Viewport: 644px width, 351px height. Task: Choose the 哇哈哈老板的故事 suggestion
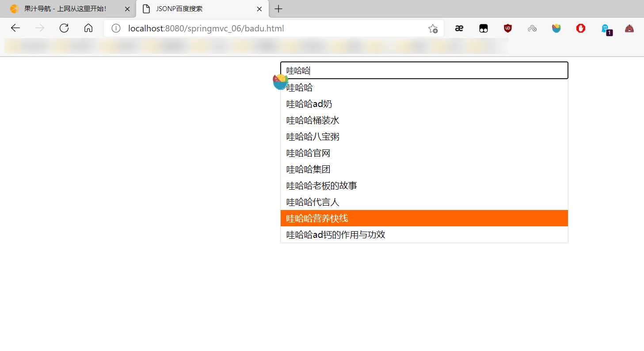322,186
